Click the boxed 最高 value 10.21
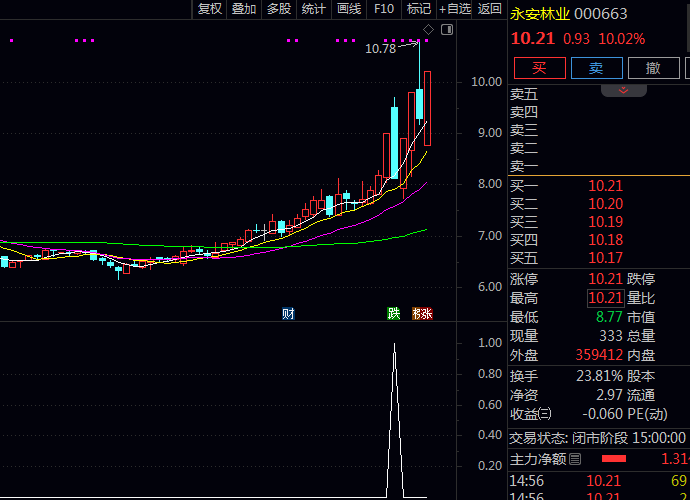Viewport: 690px width, 500px height. (606, 298)
